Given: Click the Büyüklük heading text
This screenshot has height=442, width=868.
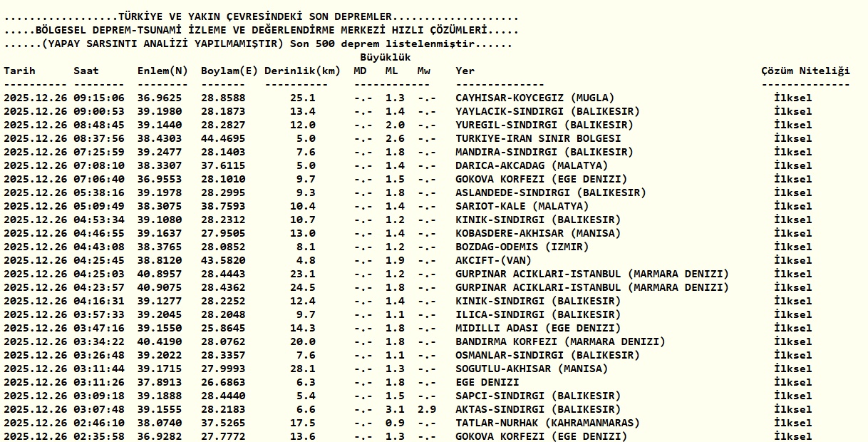Looking at the screenshot, I should (x=386, y=57).
